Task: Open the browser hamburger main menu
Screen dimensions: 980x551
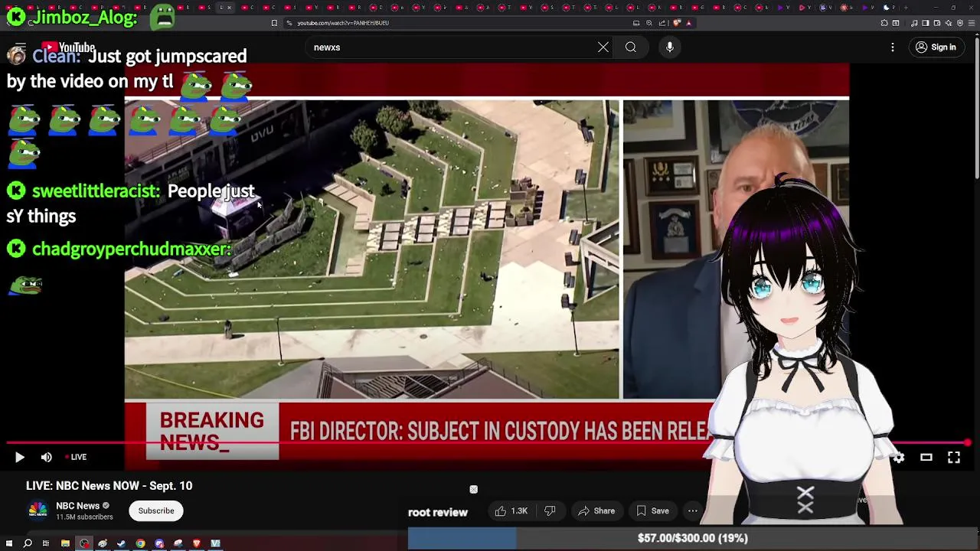Action: pos(972,23)
